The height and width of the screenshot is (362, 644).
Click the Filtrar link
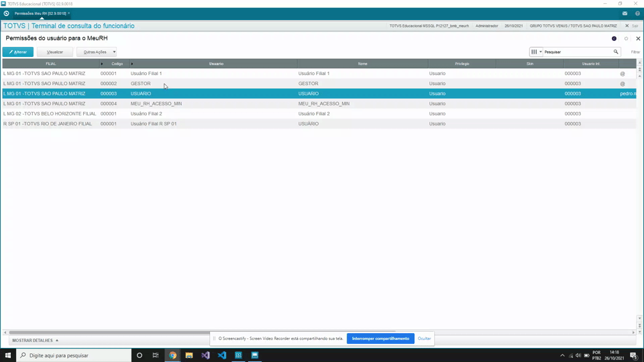(635, 52)
